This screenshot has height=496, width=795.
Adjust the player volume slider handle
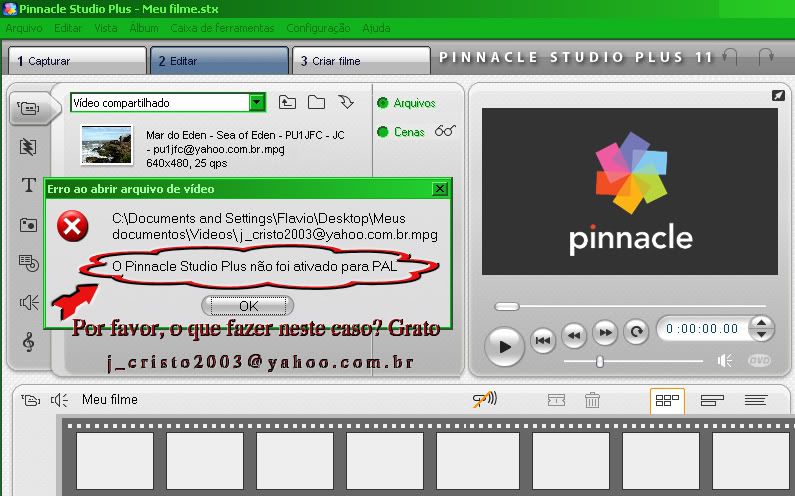pos(600,361)
